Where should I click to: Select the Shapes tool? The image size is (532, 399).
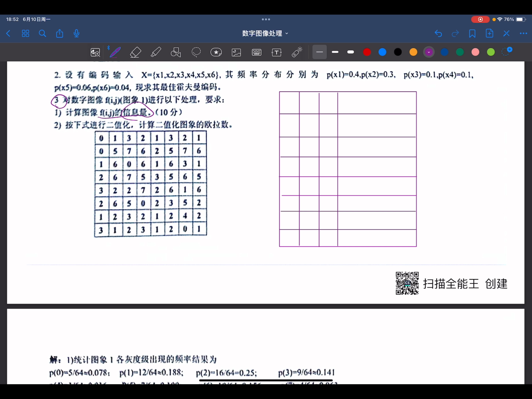tap(176, 52)
